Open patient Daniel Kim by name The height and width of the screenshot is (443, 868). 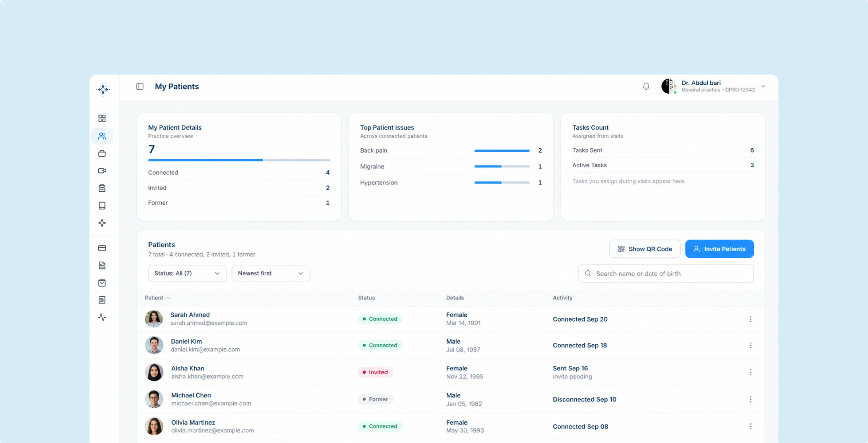click(186, 341)
